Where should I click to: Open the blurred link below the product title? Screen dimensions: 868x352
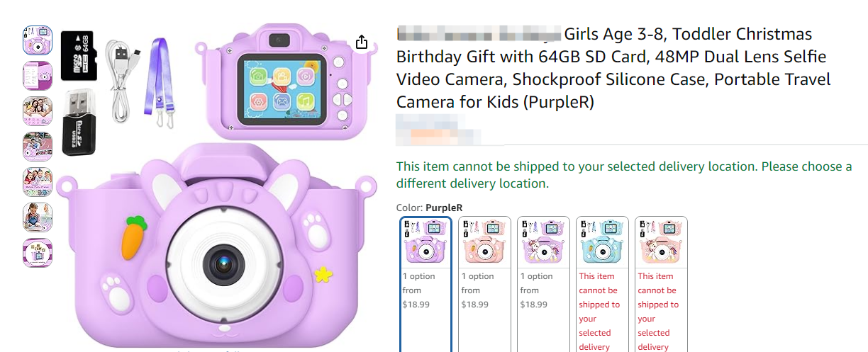438,133
